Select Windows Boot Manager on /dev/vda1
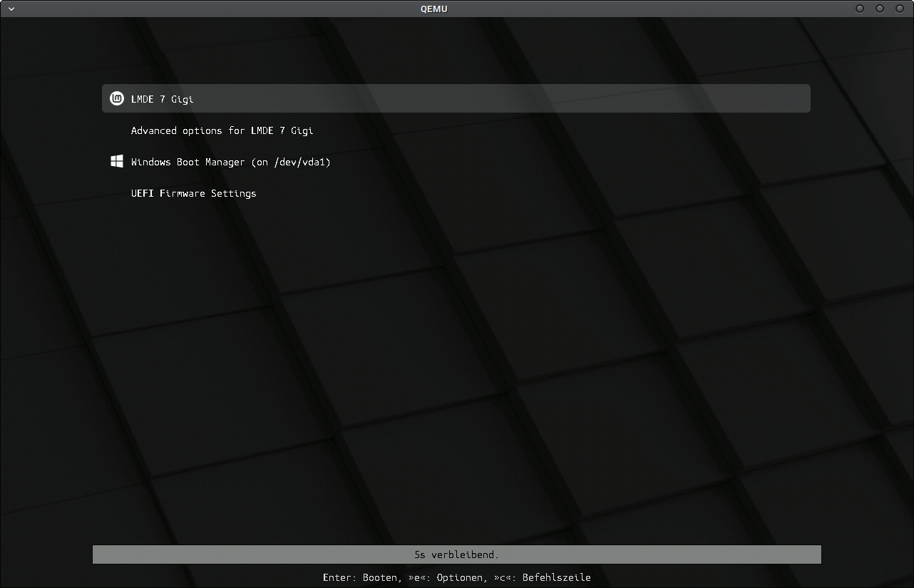 click(x=230, y=161)
